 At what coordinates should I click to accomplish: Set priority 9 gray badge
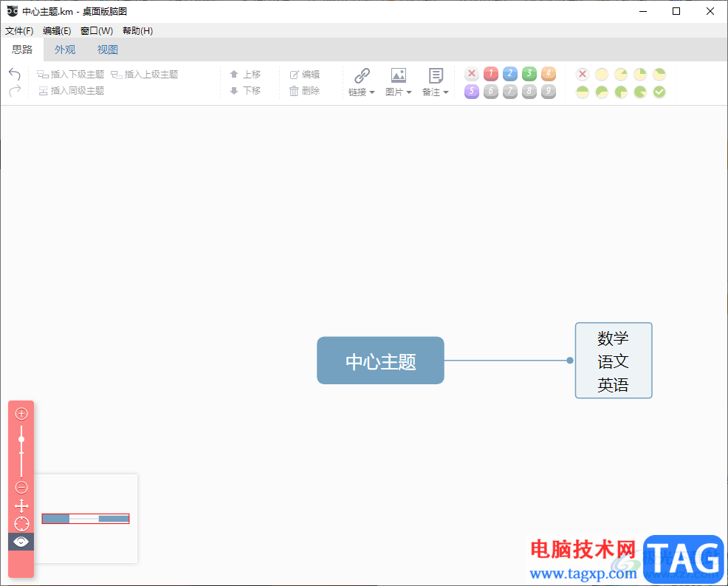click(x=549, y=92)
